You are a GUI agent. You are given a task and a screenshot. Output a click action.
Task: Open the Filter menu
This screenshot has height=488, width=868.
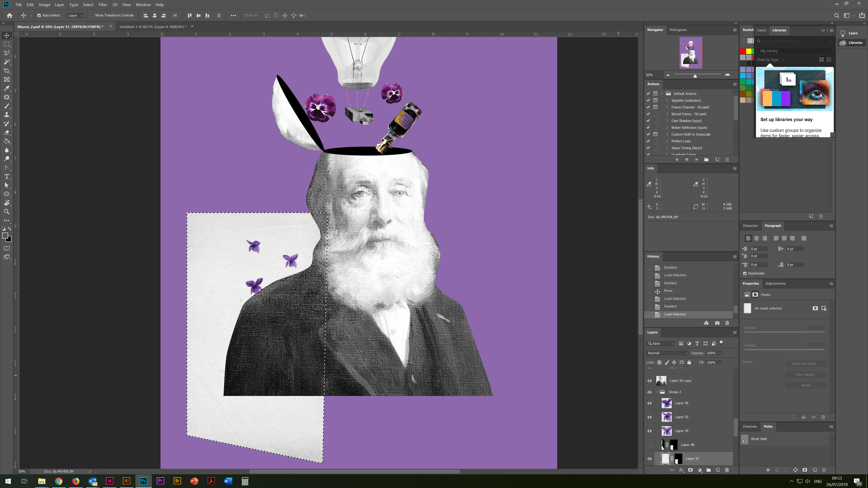tap(102, 5)
